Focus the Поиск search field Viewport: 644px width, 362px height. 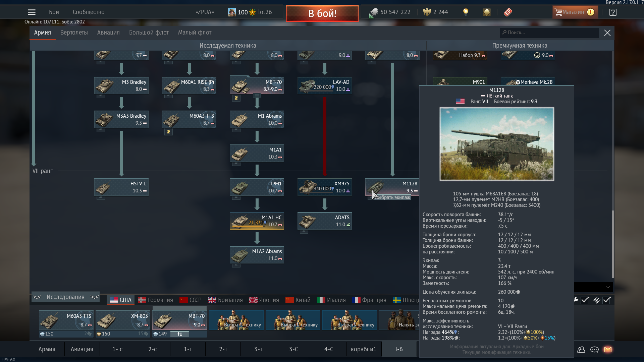tap(549, 33)
